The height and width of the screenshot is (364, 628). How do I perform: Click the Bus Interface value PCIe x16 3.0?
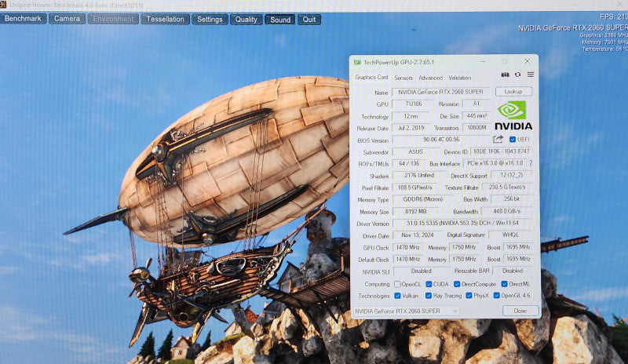coord(495,163)
